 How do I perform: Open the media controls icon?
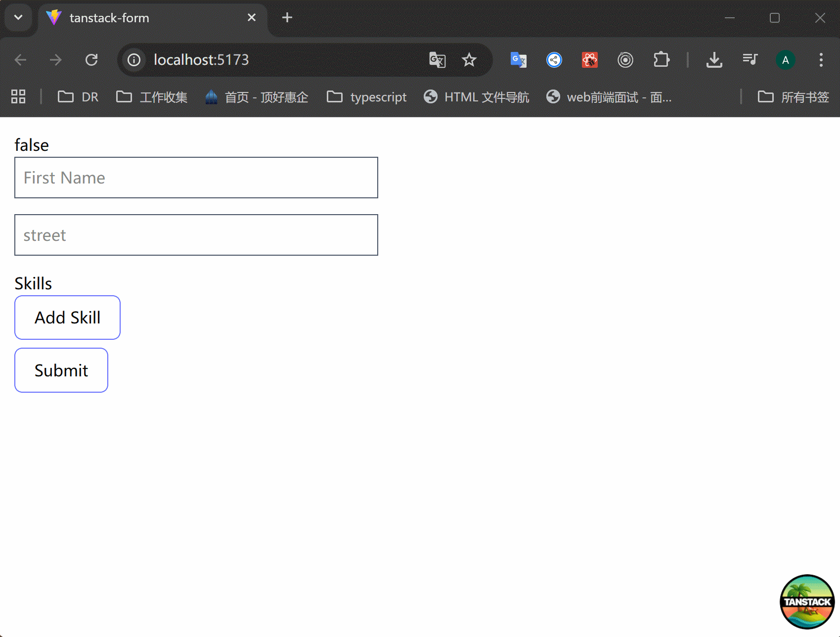coord(750,60)
